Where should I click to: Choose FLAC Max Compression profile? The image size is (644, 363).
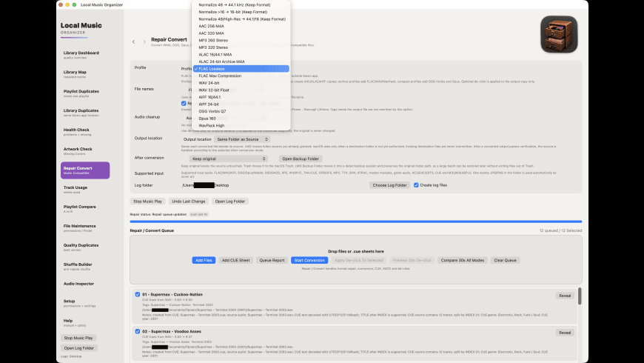point(241,76)
